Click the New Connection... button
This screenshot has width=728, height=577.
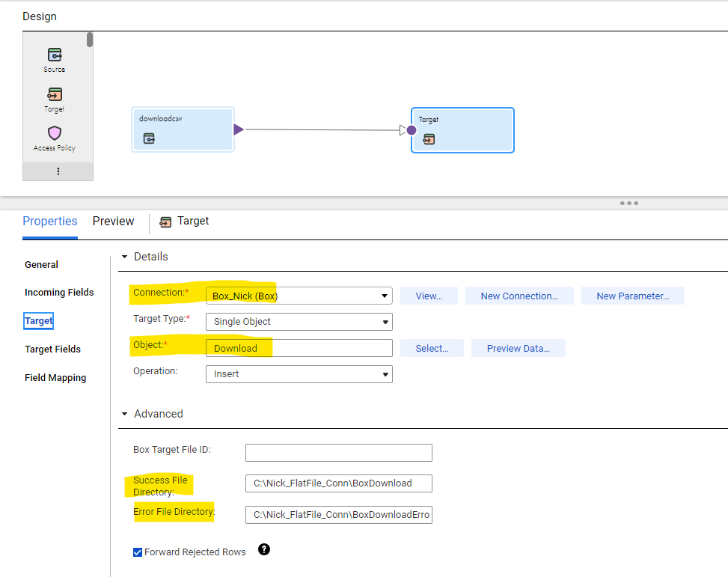(519, 296)
